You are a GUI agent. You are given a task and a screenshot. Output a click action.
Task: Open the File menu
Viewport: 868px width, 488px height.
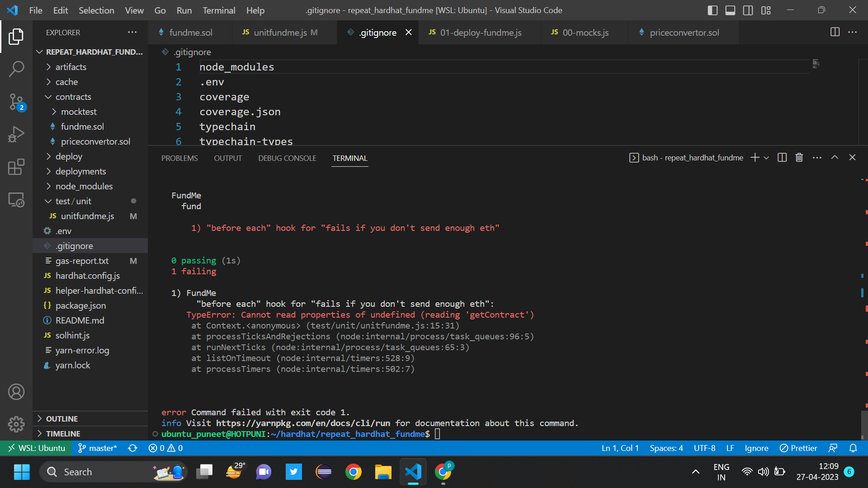coord(35,10)
